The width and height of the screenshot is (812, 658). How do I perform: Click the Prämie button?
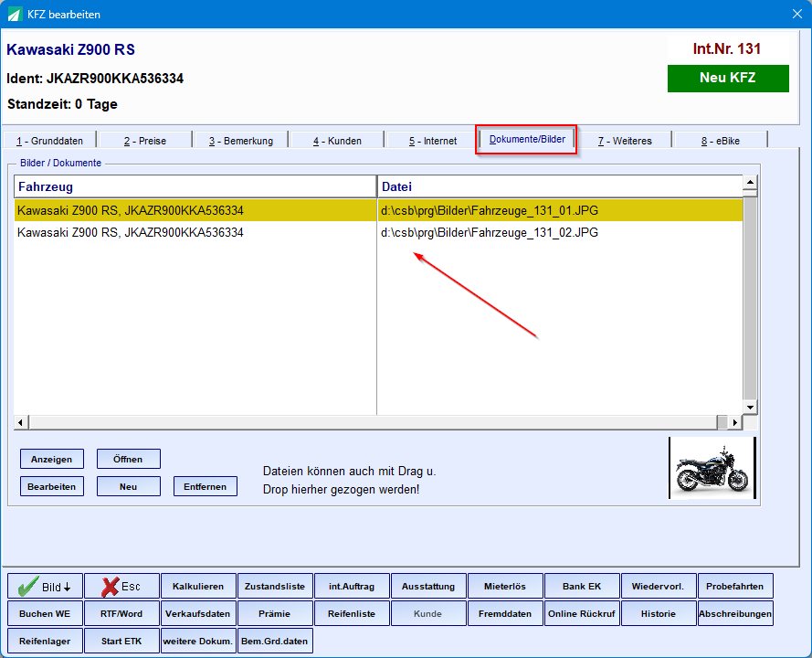(275, 613)
